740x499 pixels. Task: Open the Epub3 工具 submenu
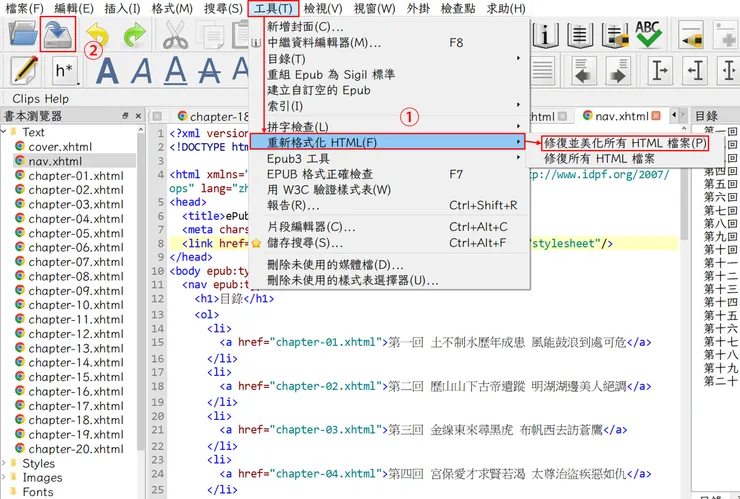[x=389, y=158]
